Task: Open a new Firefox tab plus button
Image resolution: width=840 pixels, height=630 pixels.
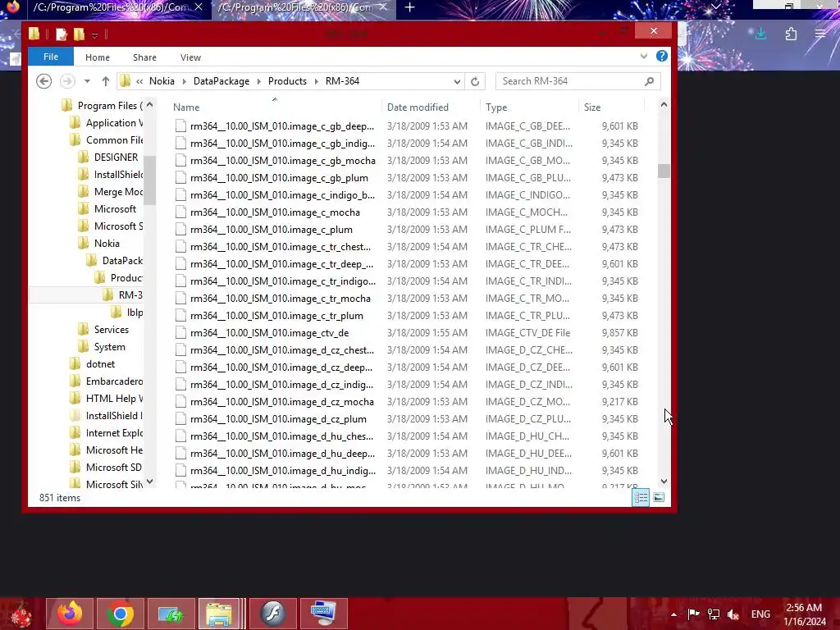Action: click(410, 7)
